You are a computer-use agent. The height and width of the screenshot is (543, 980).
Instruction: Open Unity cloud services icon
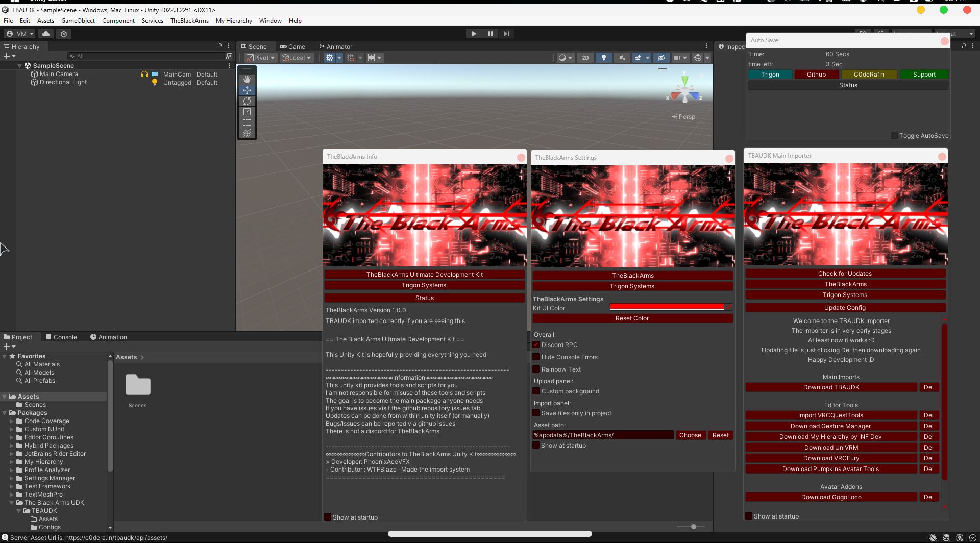pyautogui.click(x=46, y=34)
